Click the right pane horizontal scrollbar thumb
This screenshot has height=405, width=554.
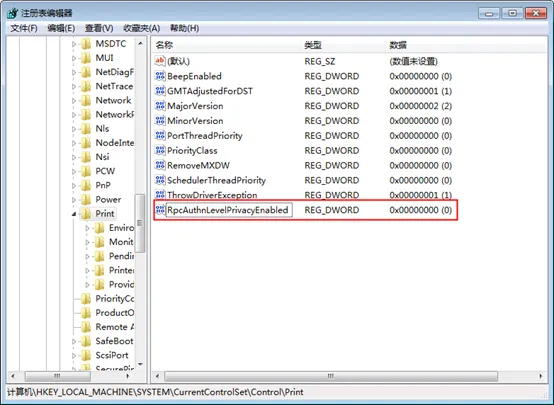coord(331,376)
